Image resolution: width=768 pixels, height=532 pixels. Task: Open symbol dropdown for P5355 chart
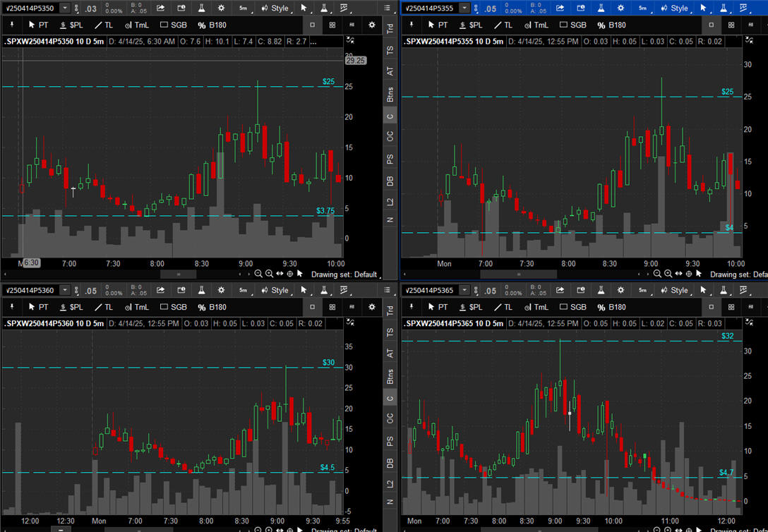coord(464,8)
